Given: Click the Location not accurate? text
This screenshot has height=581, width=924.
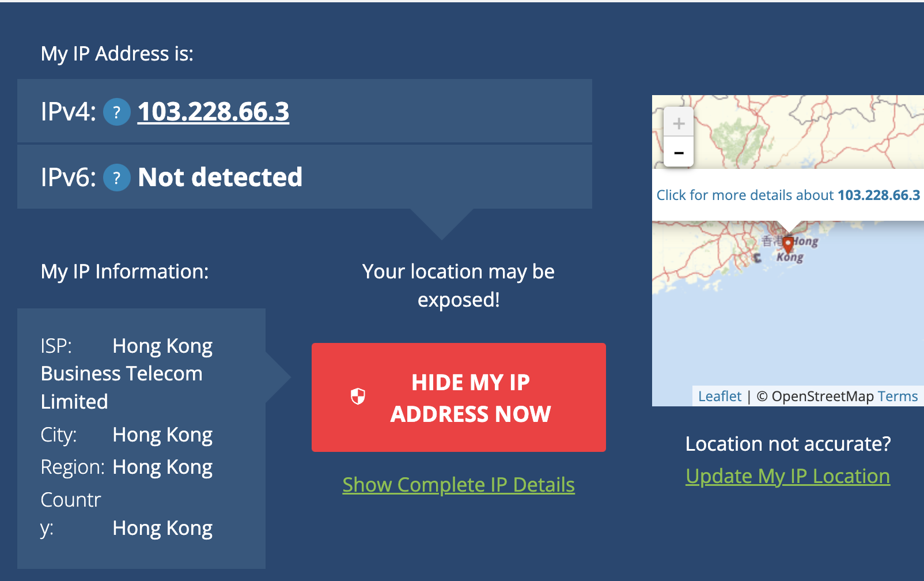Looking at the screenshot, I should 787,444.
